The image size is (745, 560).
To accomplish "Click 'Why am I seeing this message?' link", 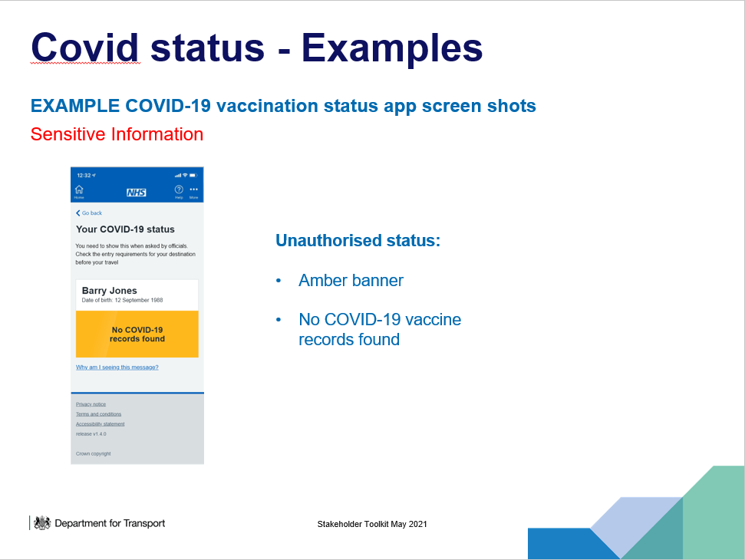I will (x=117, y=367).
